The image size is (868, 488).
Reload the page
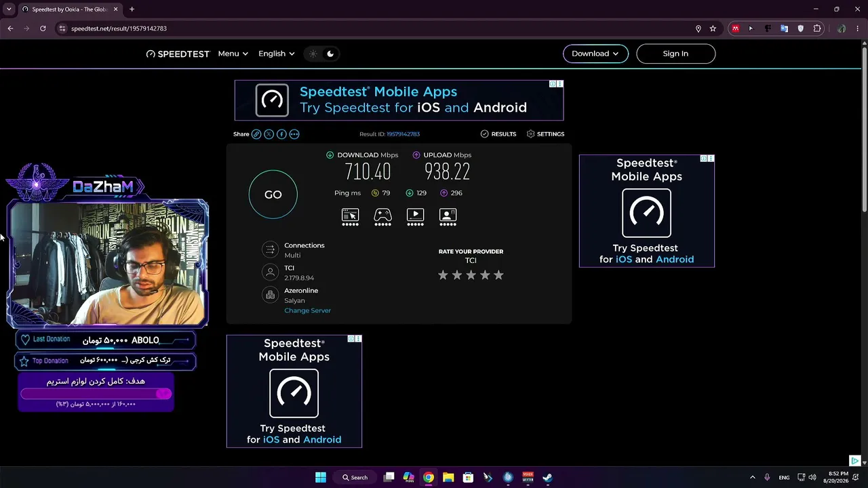pyautogui.click(x=43, y=28)
